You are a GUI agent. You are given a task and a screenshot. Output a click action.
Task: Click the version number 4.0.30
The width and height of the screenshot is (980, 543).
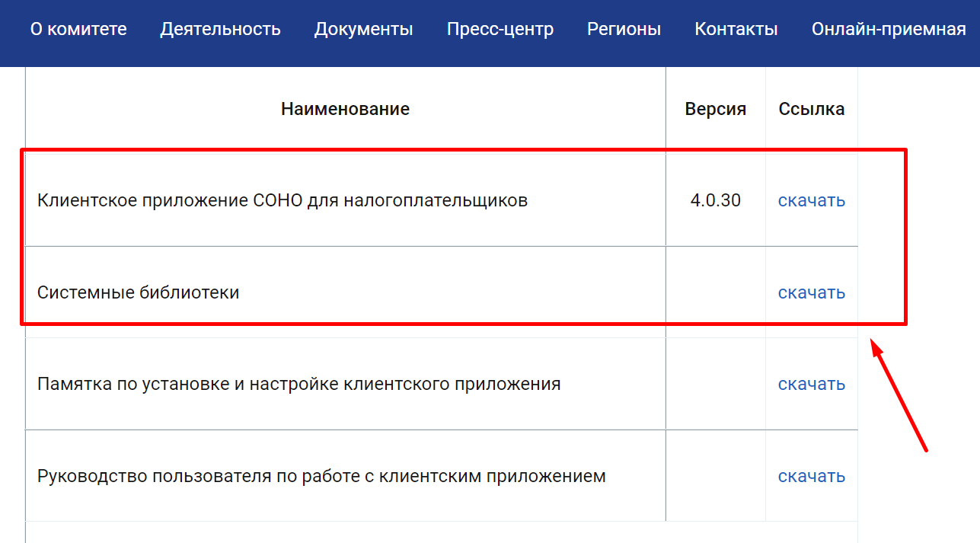pyautogui.click(x=715, y=200)
